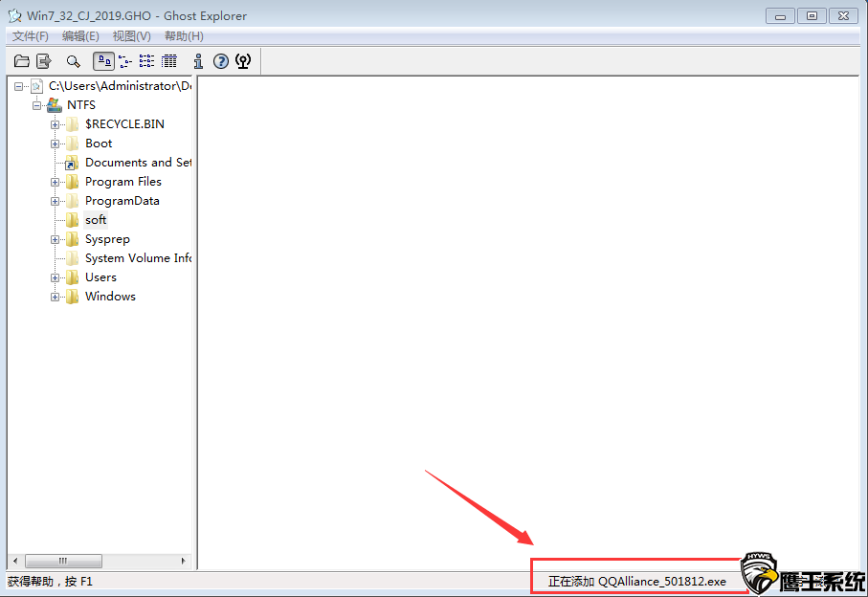Click the Windows folder icon

72,297
